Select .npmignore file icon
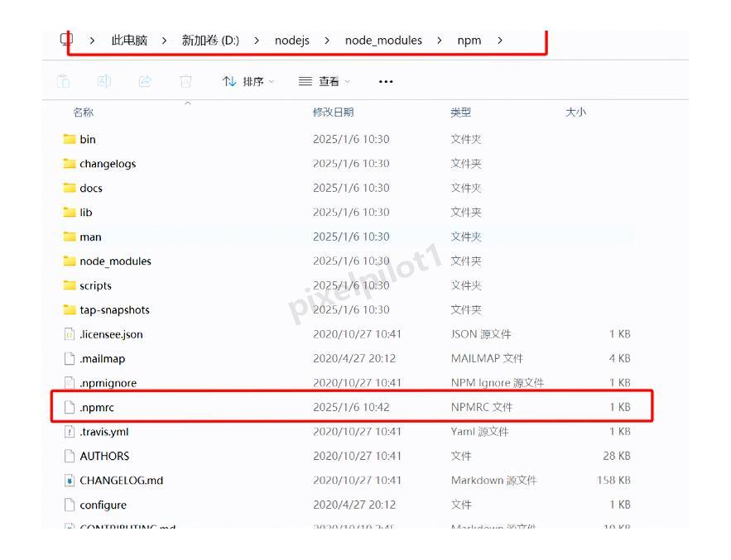The height and width of the screenshot is (560, 731). click(x=70, y=382)
